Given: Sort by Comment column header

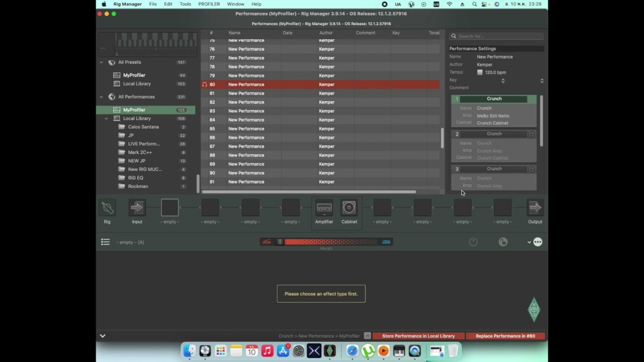Looking at the screenshot, I should [x=365, y=33].
